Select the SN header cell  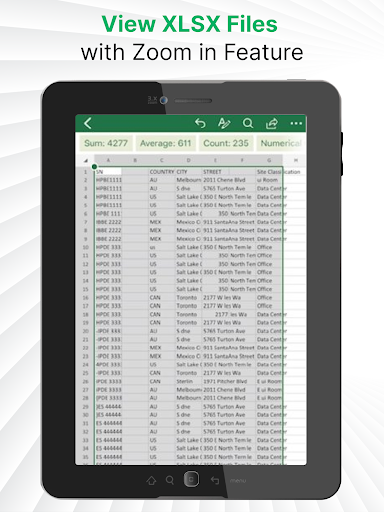tap(108, 172)
